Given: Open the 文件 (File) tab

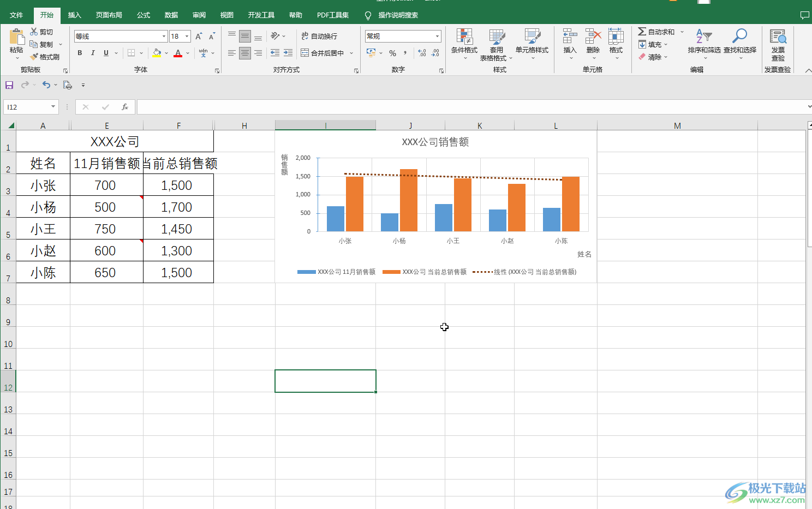Looking at the screenshot, I should pyautogui.click(x=16, y=15).
